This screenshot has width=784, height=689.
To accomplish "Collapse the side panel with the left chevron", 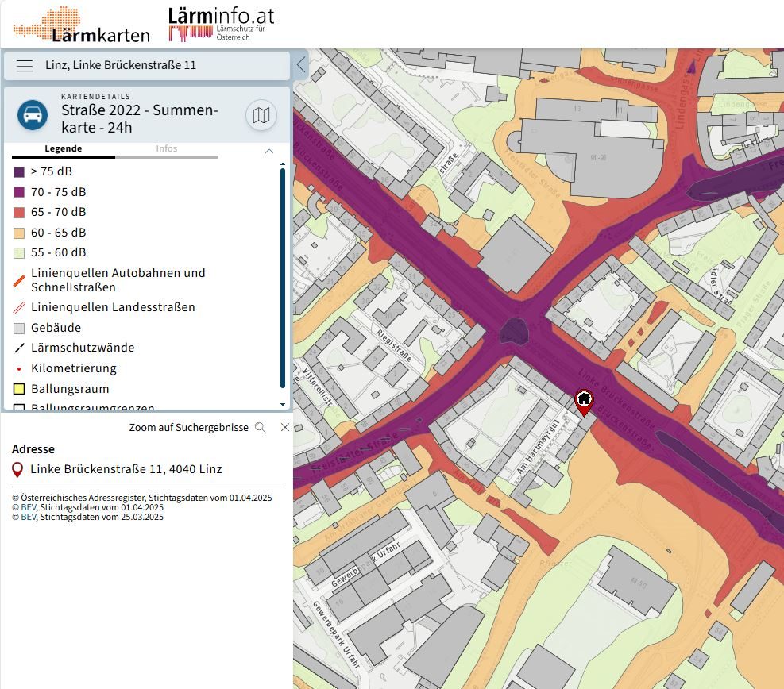I will 301,65.
